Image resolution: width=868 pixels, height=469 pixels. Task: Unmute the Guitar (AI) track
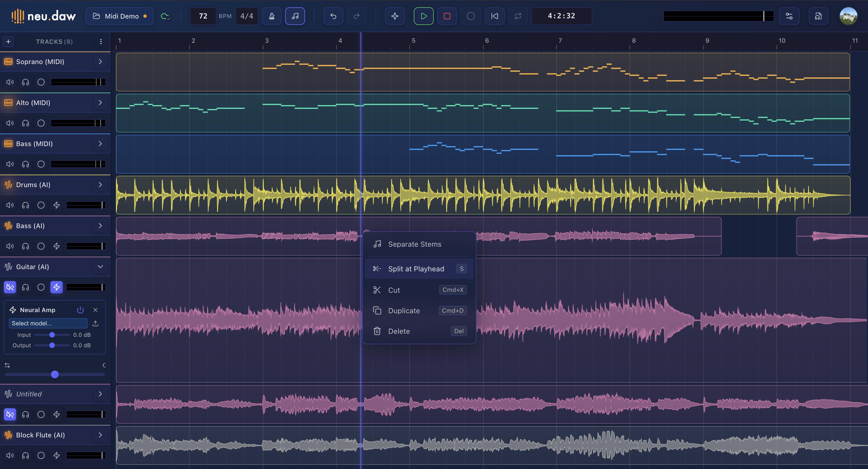pyautogui.click(x=9, y=287)
